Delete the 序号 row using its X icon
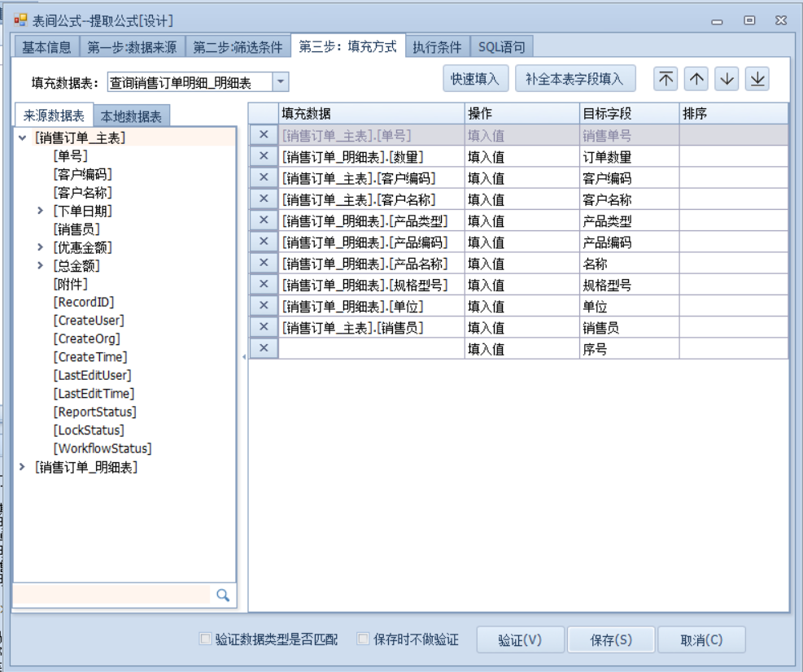This screenshot has height=672, width=803. coord(264,348)
